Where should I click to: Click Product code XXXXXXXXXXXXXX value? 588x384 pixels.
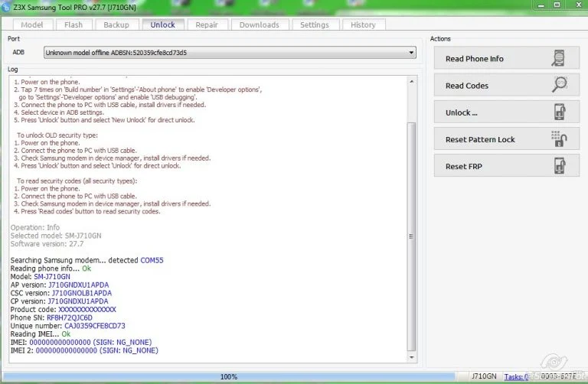pyautogui.click(x=87, y=310)
